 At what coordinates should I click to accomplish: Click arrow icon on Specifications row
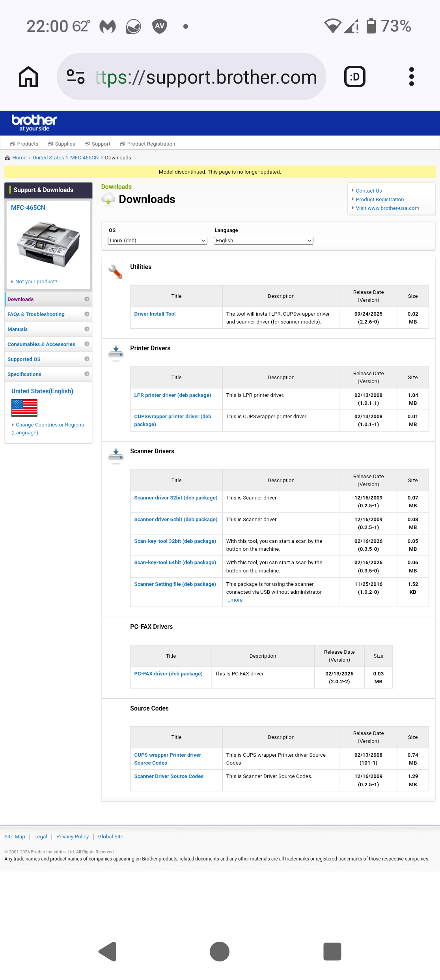(87, 374)
